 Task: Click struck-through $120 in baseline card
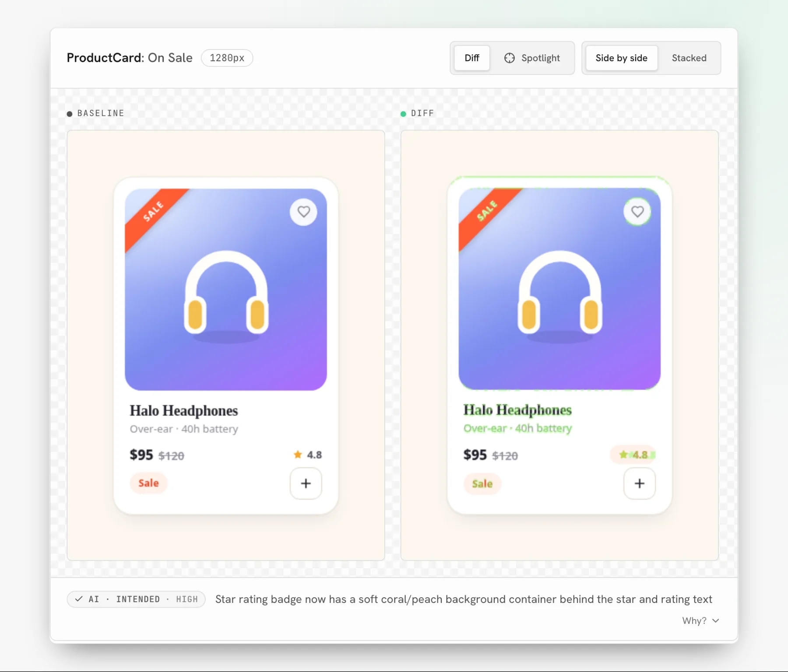[171, 456]
